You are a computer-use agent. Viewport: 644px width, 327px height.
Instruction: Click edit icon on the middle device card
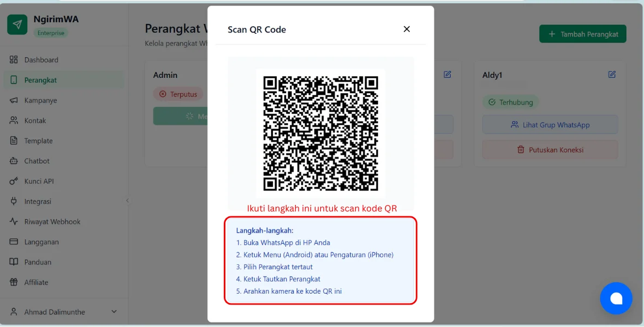(x=448, y=75)
